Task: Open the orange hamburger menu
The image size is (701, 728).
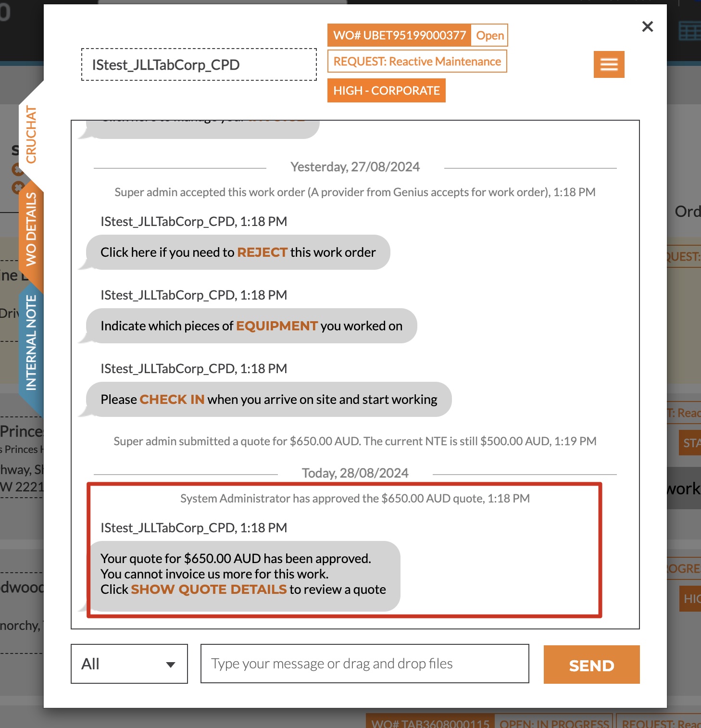Action: pos(609,64)
